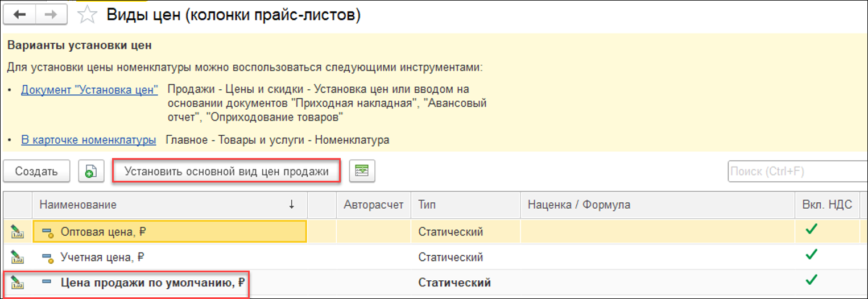This screenshot has height=299, width=868.
Task: Sort by Наименование column header
Action: [x=170, y=205]
